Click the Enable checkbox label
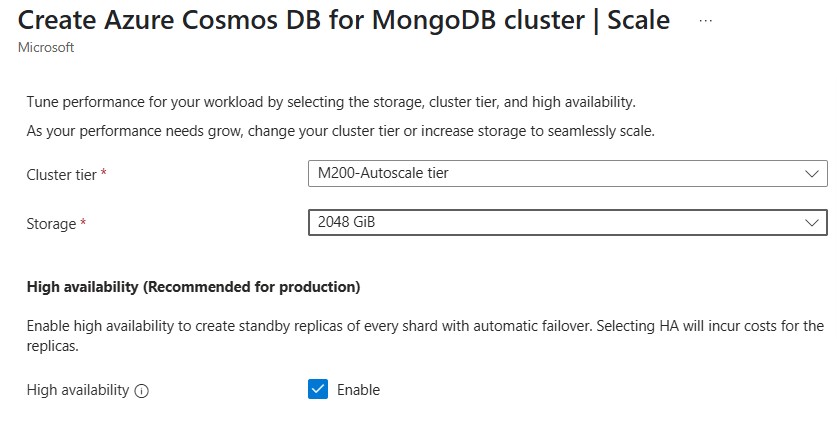The width and height of the screenshot is (837, 422). (358, 390)
